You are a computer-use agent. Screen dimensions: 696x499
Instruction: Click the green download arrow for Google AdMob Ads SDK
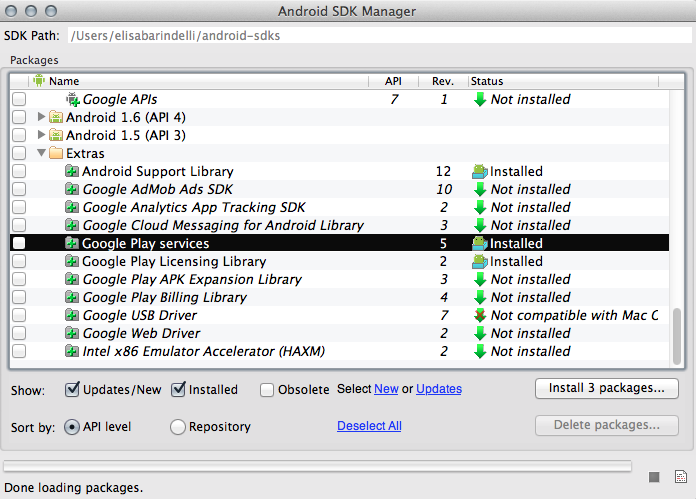click(x=480, y=189)
